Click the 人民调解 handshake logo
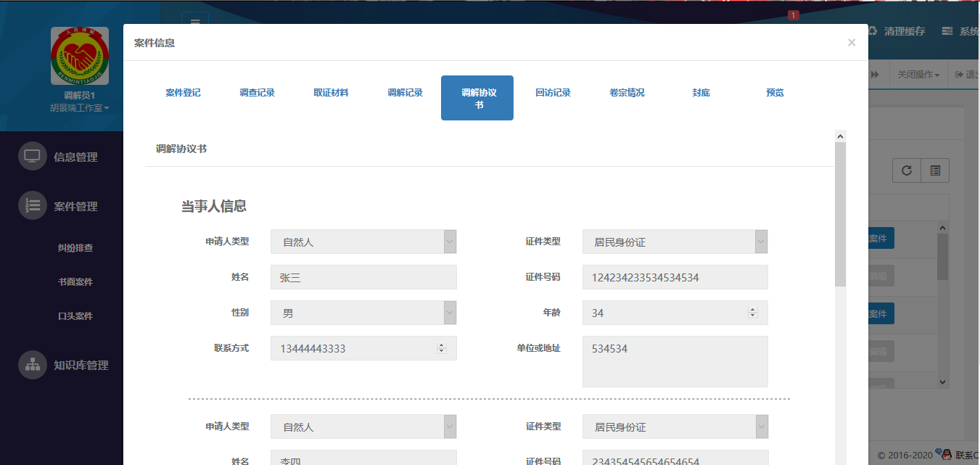 80,56
